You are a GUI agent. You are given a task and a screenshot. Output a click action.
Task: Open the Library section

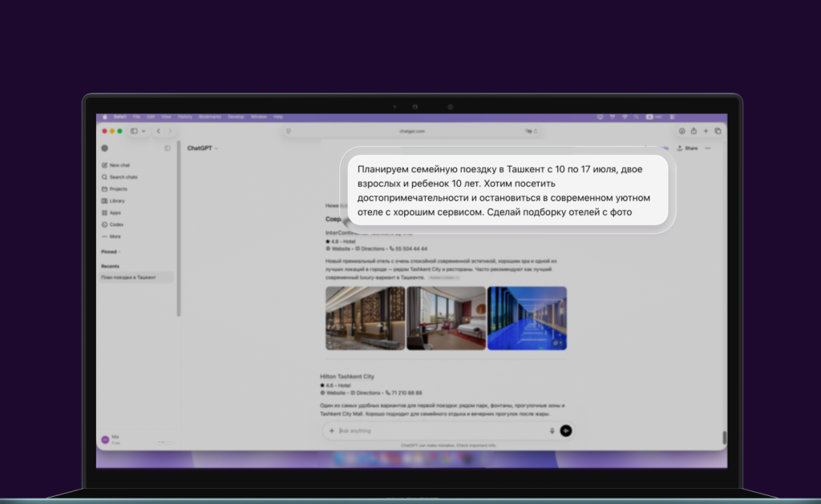113,201
